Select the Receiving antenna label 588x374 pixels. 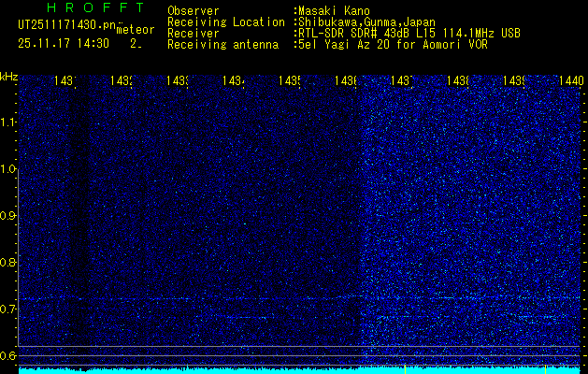(x=222, y=45)
